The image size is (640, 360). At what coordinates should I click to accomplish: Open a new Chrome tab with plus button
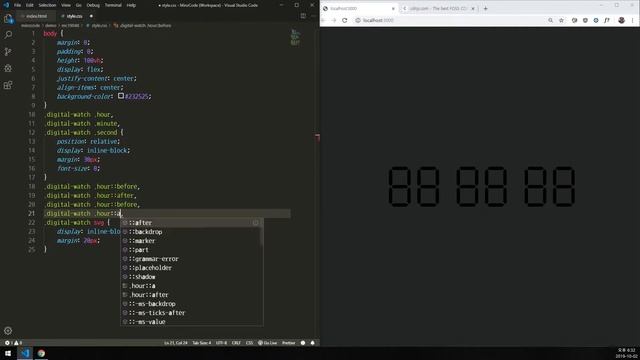[485, 8]
